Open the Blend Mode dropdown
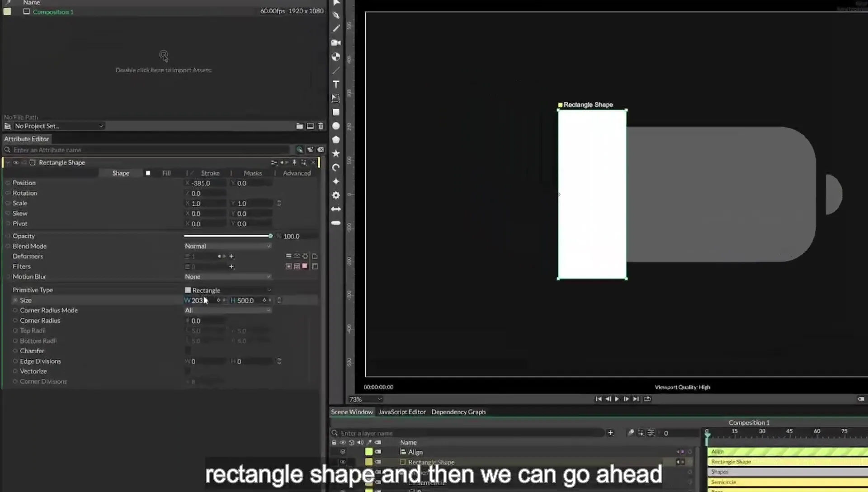Screen dimensions: 868x492 coord(228,246)
